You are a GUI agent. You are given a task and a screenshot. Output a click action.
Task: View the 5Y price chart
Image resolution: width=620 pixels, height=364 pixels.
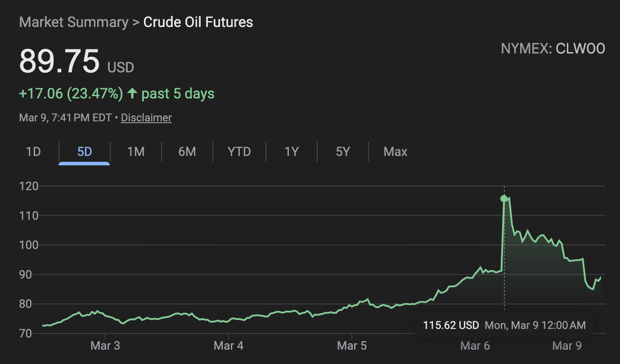click(343, 152)
